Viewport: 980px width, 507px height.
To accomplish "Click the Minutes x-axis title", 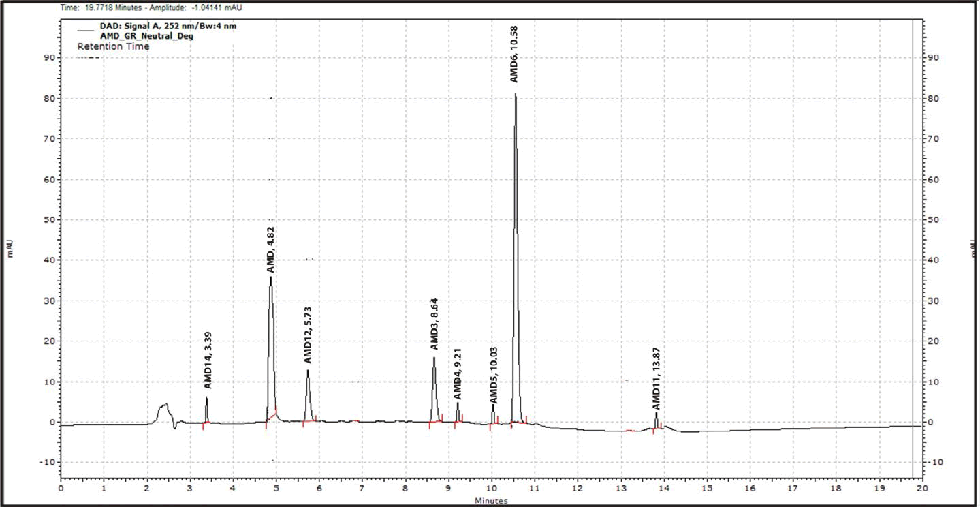I will [490, 501].
